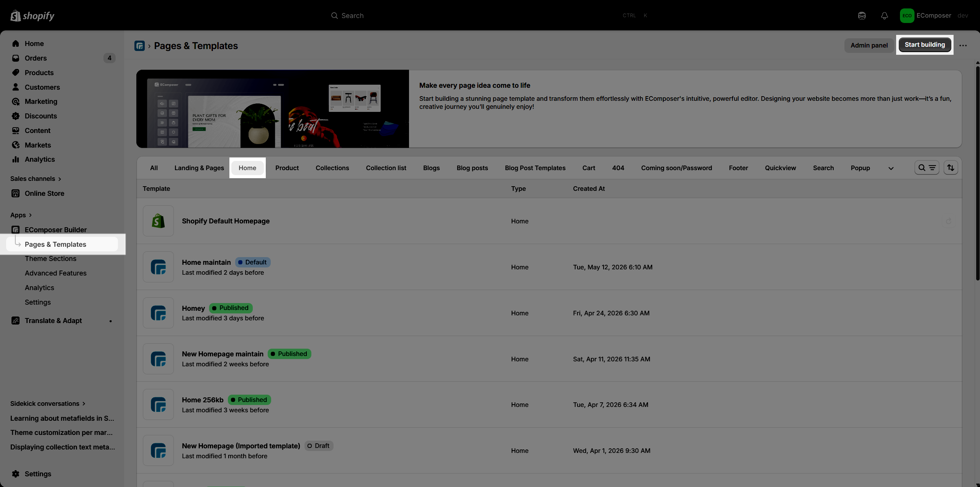Image resolution: width=980 pixels, height=487 pixels.
Task: Click the Shopify logo in the top bar
Action: [32, 16]
